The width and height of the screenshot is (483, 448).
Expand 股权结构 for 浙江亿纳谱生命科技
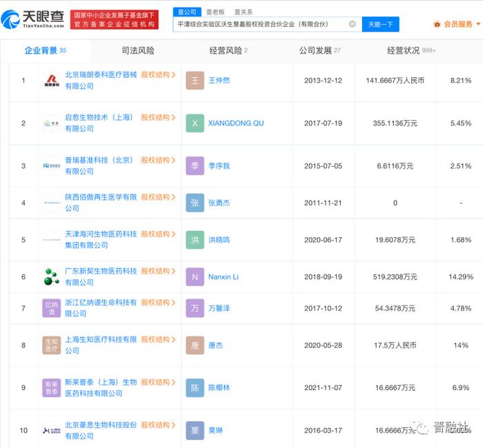click(x=158, y=303)
